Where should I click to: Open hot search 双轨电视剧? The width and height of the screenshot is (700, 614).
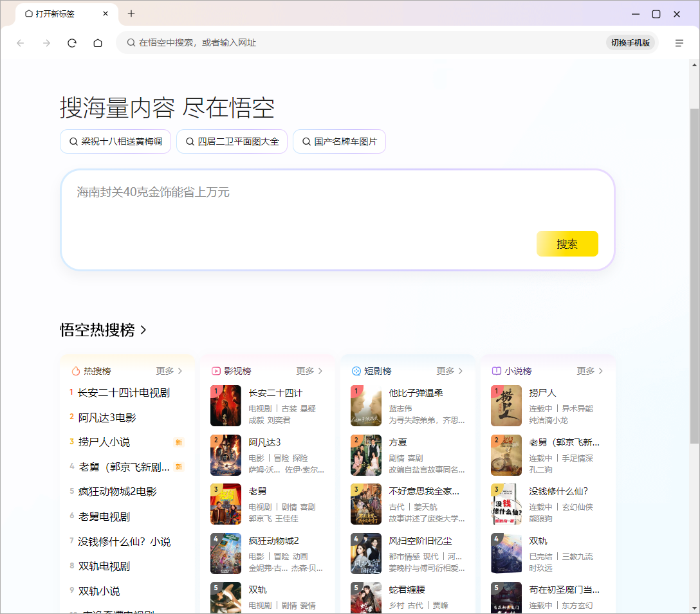[x=104, y=566]
